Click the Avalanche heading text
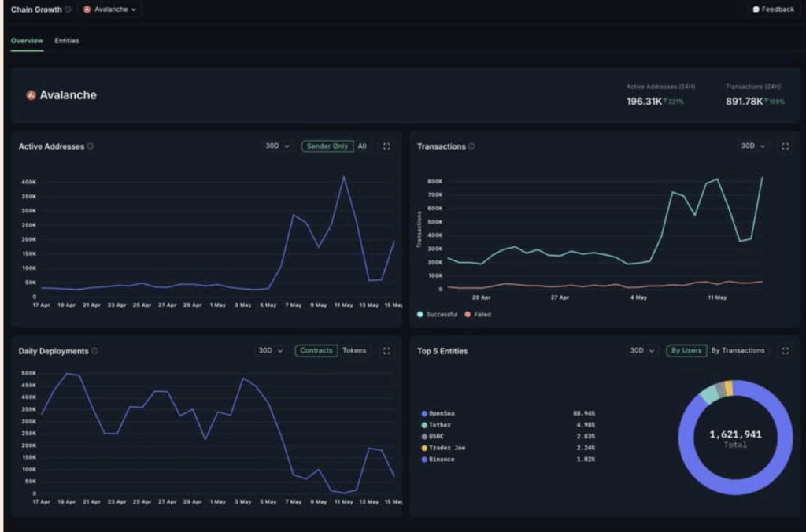This screenshot has height=532, width=806. (68, 95)
